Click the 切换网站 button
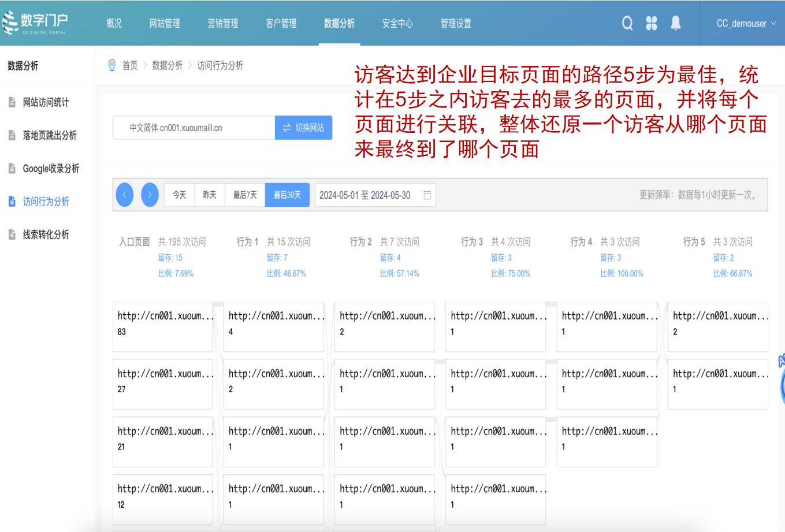 (303, 128)
